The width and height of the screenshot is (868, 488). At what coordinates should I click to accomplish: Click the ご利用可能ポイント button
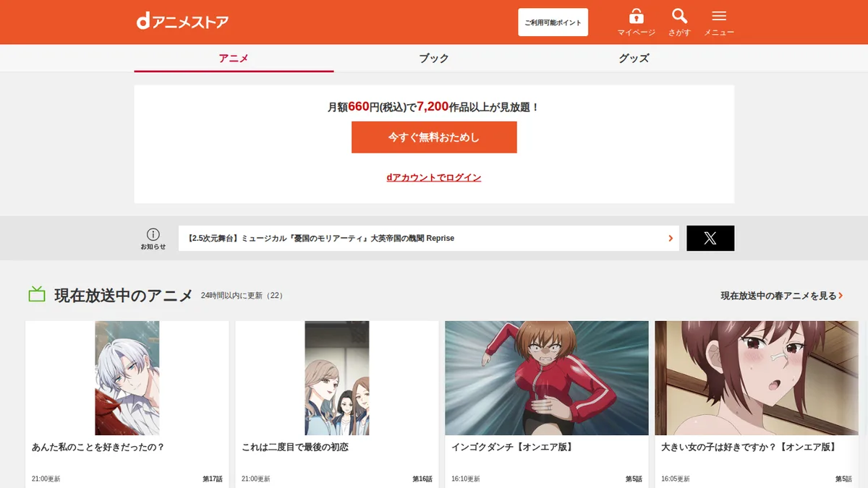click(553, 22)
